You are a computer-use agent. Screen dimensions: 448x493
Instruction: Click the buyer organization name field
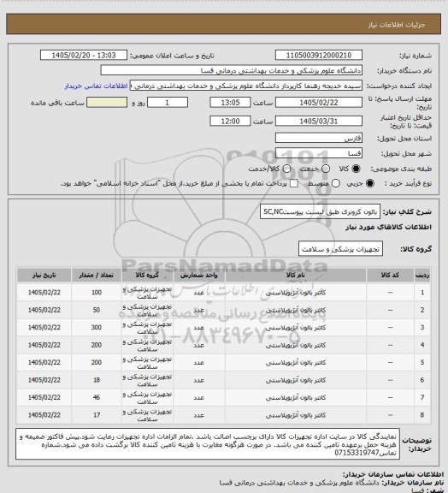click(x=231, y=70)
